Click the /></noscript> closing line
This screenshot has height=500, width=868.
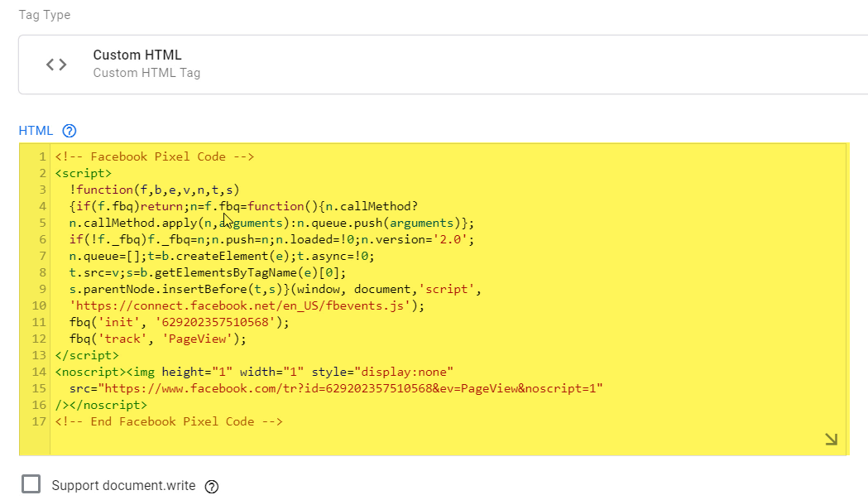tap(101, 406)
